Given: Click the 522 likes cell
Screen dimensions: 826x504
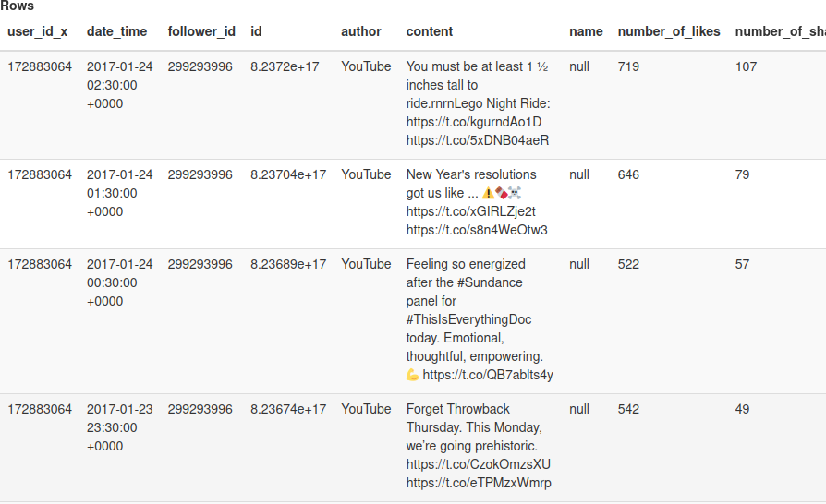Looking at the screenshot, I should click(628, 264).
